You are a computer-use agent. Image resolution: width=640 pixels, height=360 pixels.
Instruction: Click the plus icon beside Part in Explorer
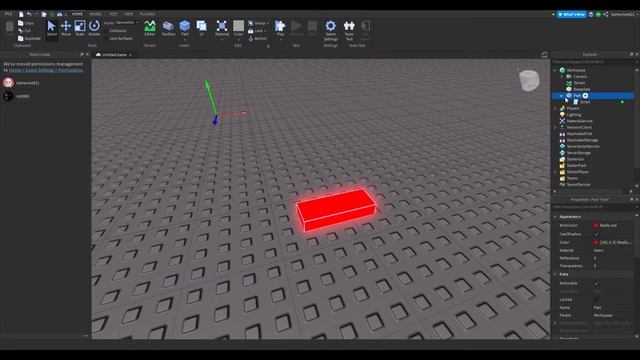[585, 96]
